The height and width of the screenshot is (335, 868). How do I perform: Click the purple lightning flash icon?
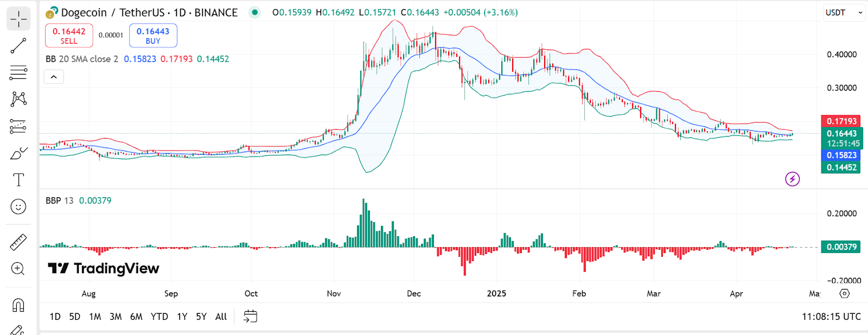pos(793,179)
